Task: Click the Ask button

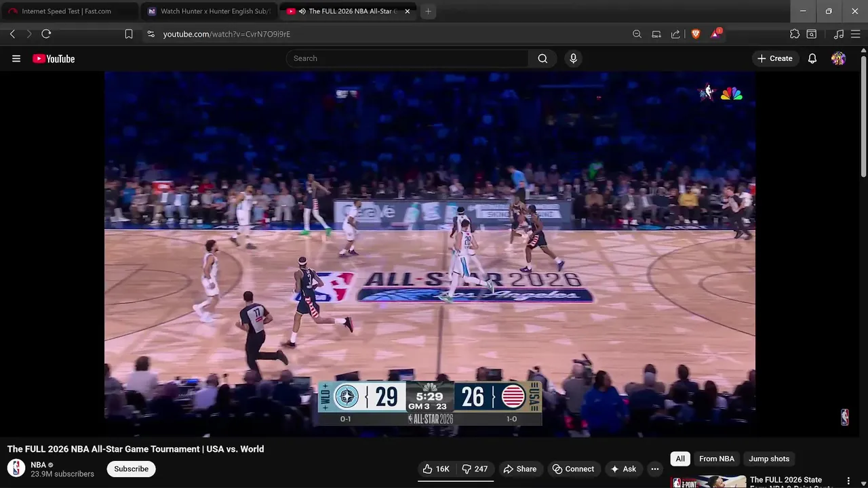Action: coord(623,469)
